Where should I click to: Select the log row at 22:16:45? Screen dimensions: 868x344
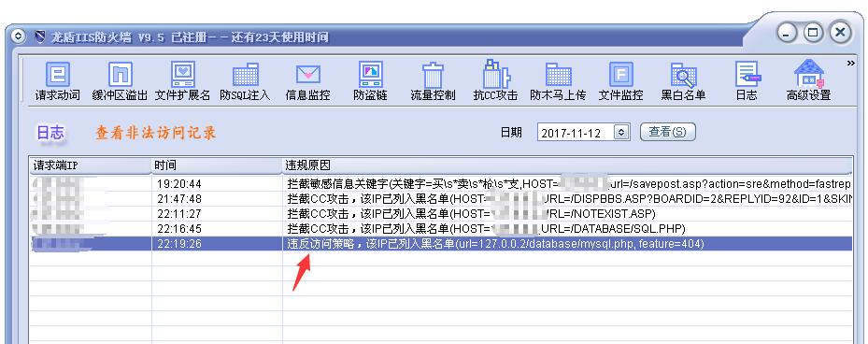click(x=441, y=229)
